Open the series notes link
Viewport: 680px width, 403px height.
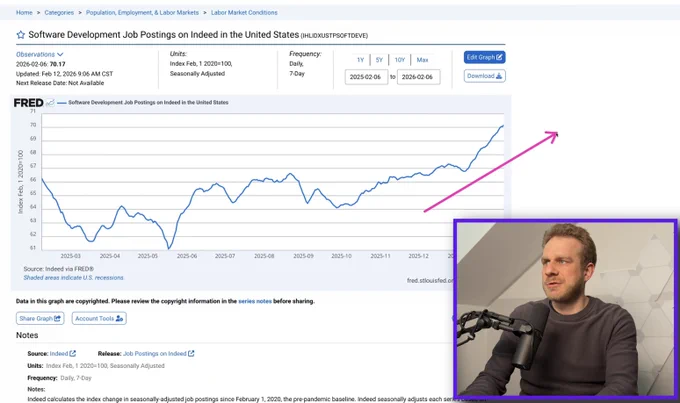pyautogui.click(x=255, y=301)
